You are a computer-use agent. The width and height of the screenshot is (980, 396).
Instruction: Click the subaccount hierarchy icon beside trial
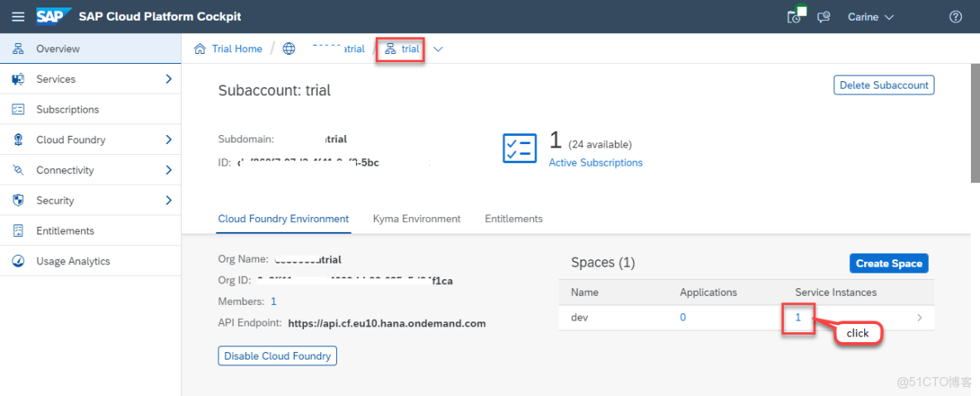[391, 49]
